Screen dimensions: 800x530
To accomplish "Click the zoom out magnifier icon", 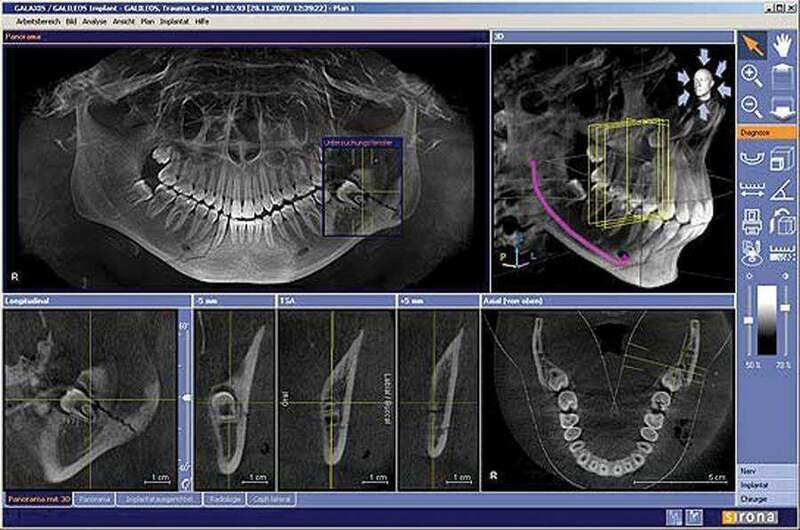I will point(752,107).
